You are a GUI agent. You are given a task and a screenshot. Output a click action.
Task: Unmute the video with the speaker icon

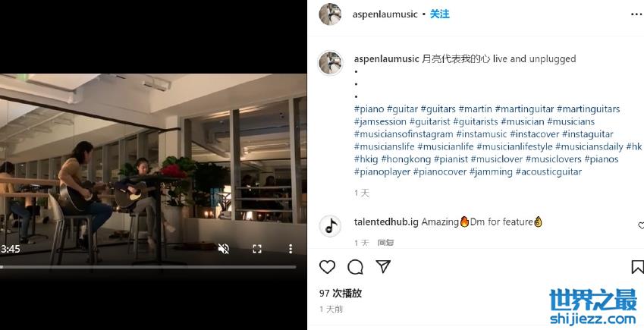pos(224,249)
